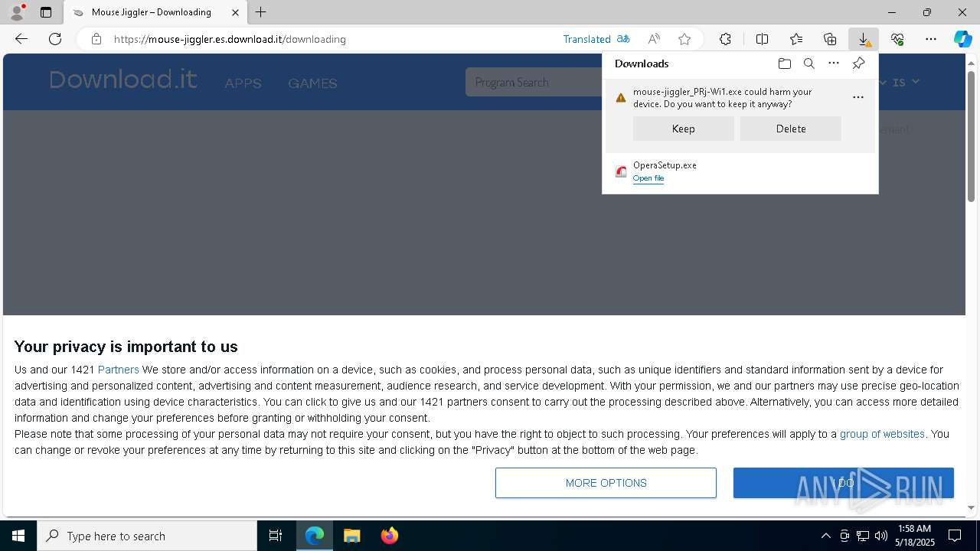Pin the Downloads panel

[x=858, y=64]
